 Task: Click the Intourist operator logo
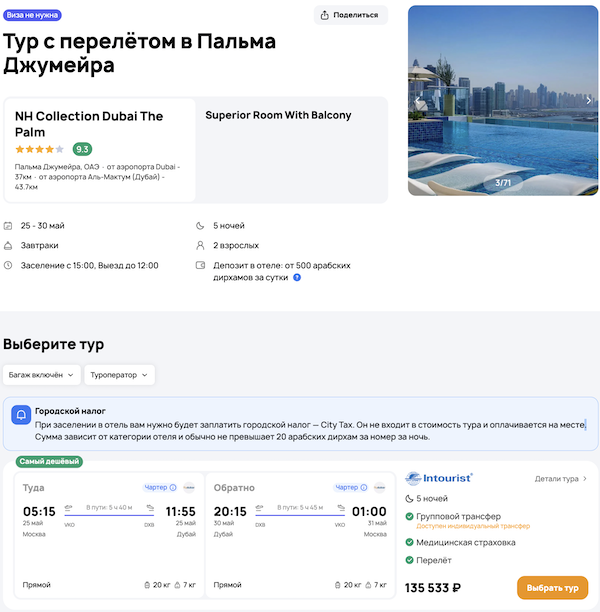(x=439, y=478)
